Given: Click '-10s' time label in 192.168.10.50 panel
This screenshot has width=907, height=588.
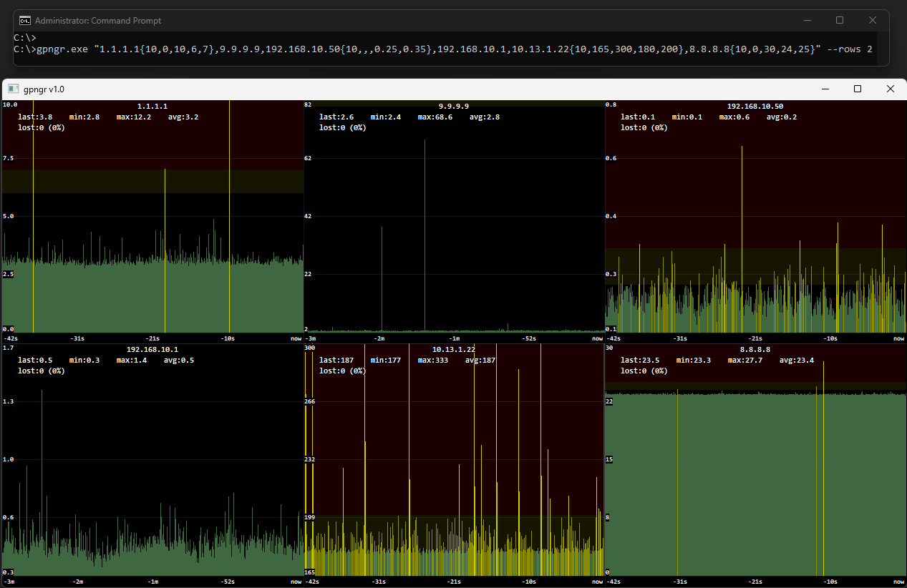Looking at the screenshot, I should click(x=830, y=338).
